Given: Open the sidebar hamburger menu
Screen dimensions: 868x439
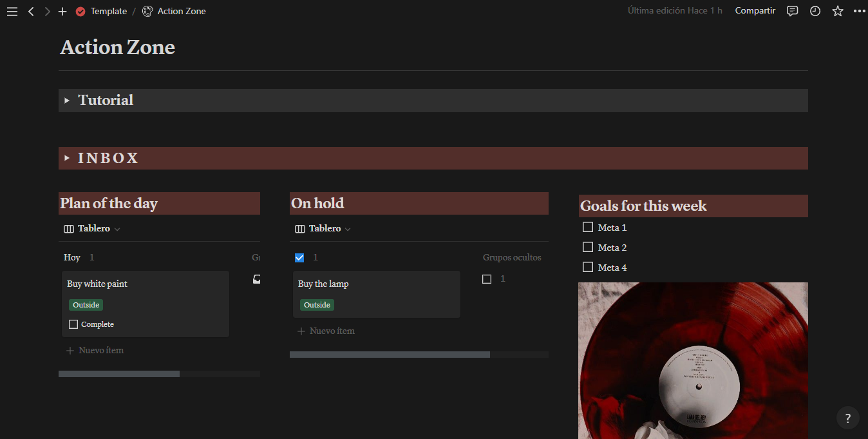Looking at the screenshot, I should [x=12, y=11].
